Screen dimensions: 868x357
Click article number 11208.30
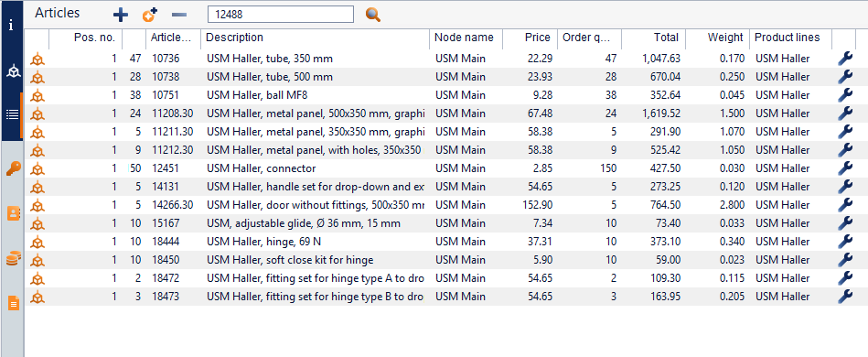point(173,114)
